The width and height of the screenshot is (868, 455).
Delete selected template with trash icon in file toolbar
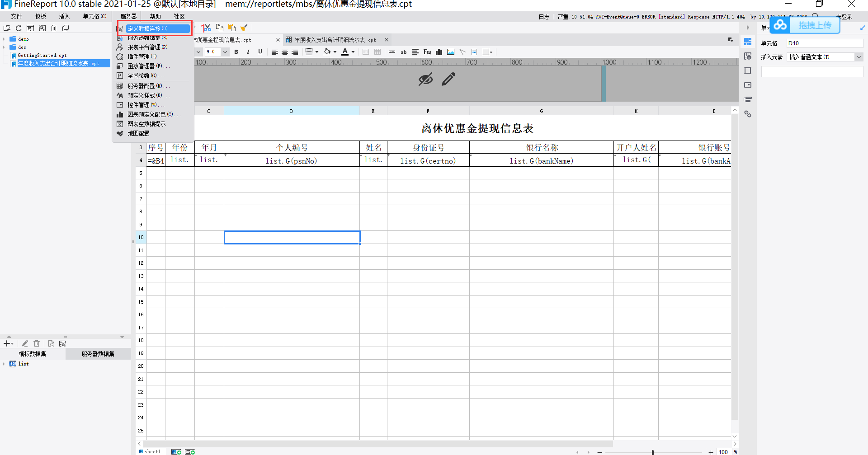click(x=54, y=28)
